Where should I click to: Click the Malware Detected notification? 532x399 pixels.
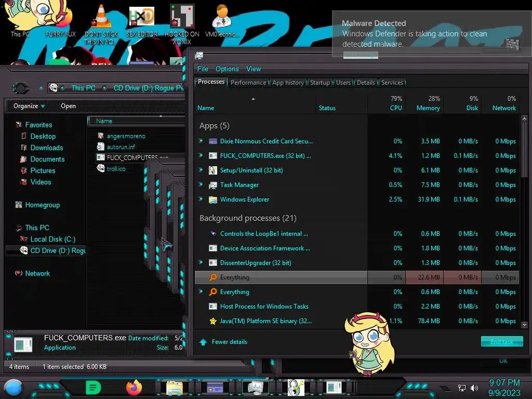click(x=432, y=33)
